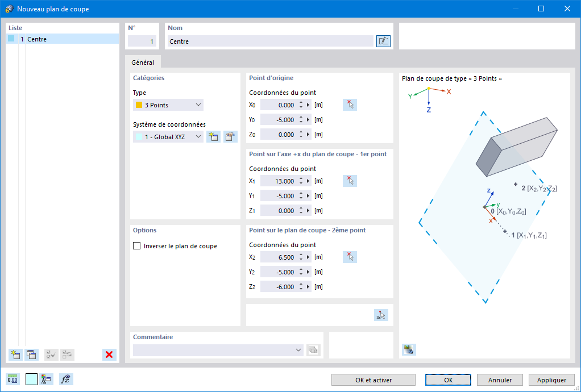Click the edit name icon next to Centre

click(383, 41)
